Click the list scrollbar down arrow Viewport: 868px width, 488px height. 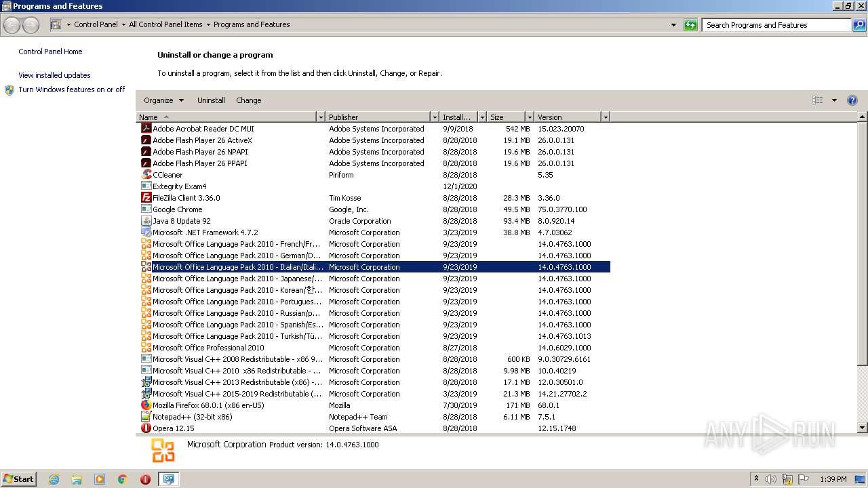pyautogui.click(x=863, y=428)
